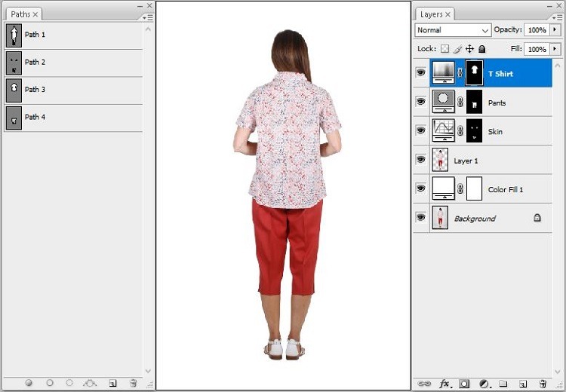Screen dimensions: 566x392
Task: Click the Opacity 100% field
Action: coord(537,30)
